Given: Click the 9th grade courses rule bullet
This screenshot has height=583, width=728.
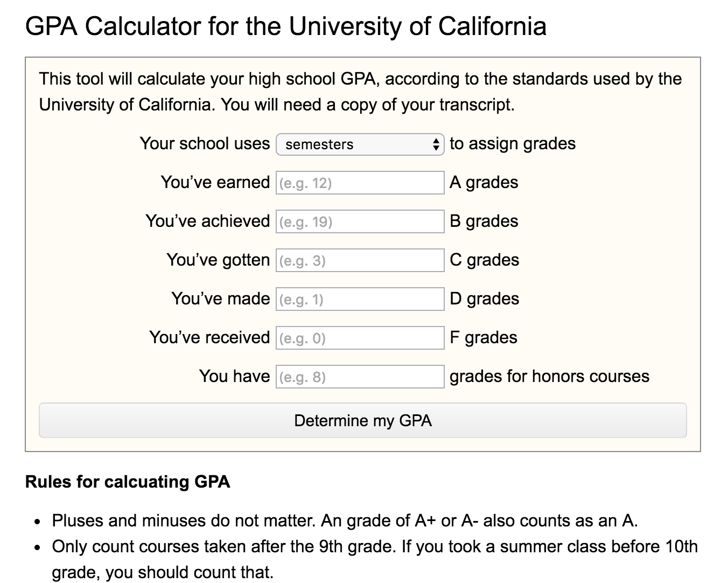Looking at the screenshot, I should [x=374, y=559].
